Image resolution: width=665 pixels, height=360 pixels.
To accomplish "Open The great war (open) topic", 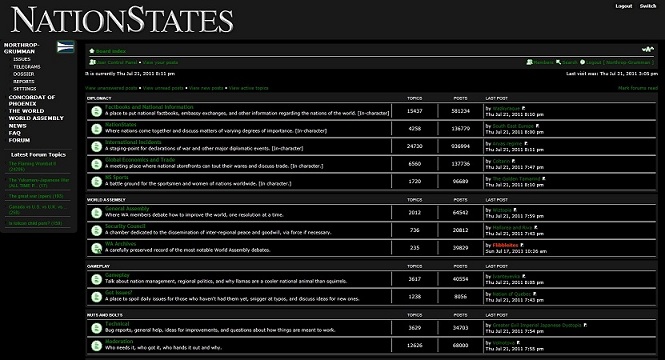I will 36,196.
